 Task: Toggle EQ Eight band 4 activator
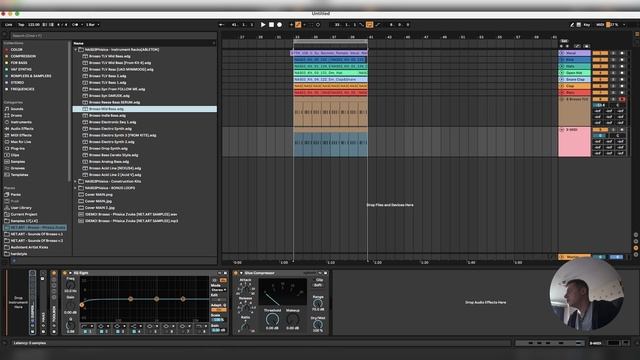point(134,331)
